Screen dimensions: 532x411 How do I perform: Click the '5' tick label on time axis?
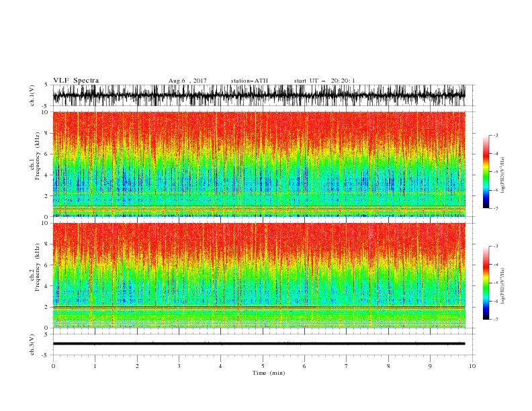(263, 366)
